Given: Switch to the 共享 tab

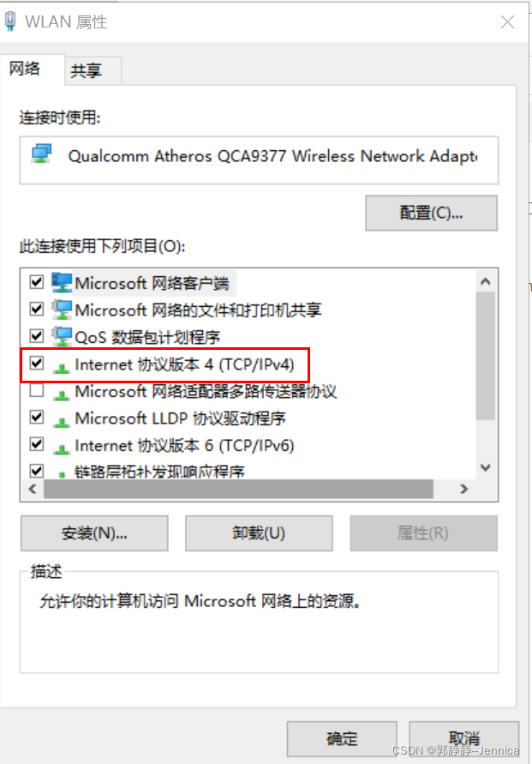Looking at the screenshot, I should tap(87, 71).
